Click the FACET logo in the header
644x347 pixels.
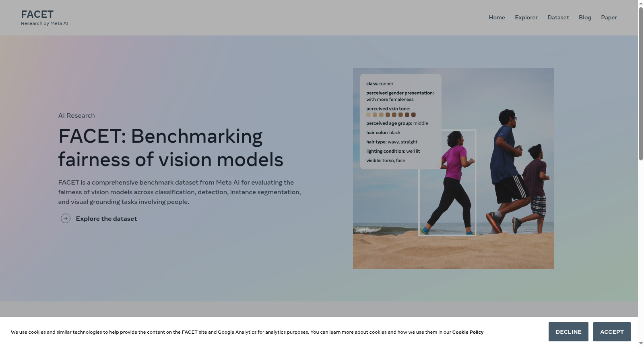(x=37, y=14)
